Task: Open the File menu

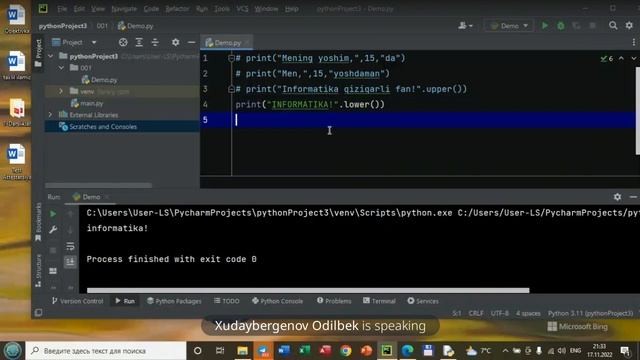Action: [x=62, y=9]
